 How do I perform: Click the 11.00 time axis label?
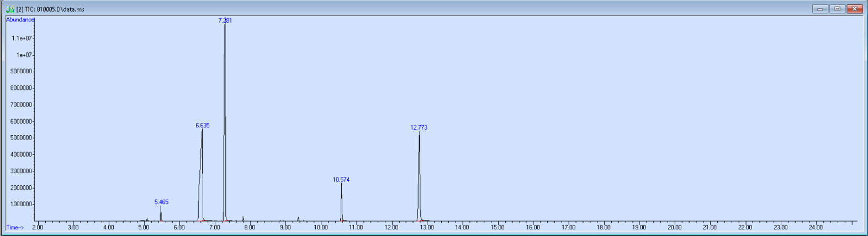(356, 227)
